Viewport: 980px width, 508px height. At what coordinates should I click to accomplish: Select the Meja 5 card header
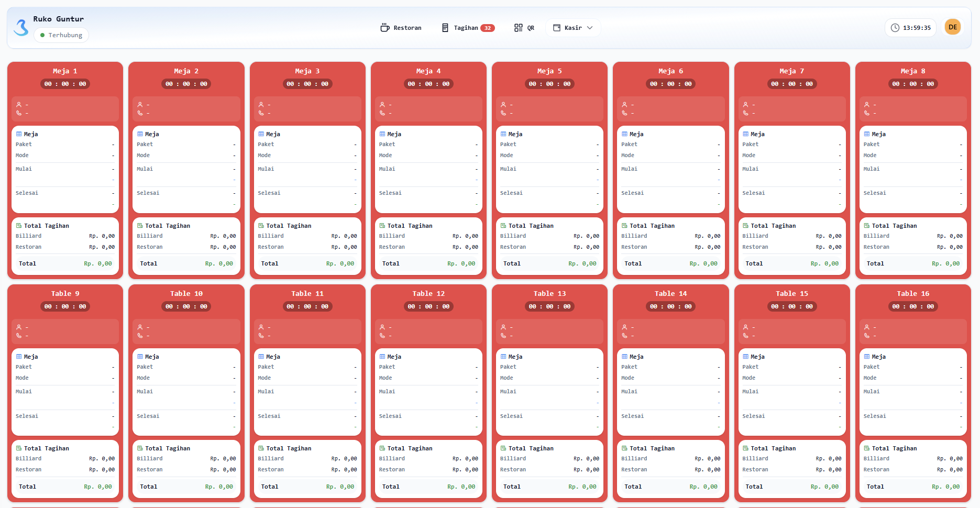point(549,71)
